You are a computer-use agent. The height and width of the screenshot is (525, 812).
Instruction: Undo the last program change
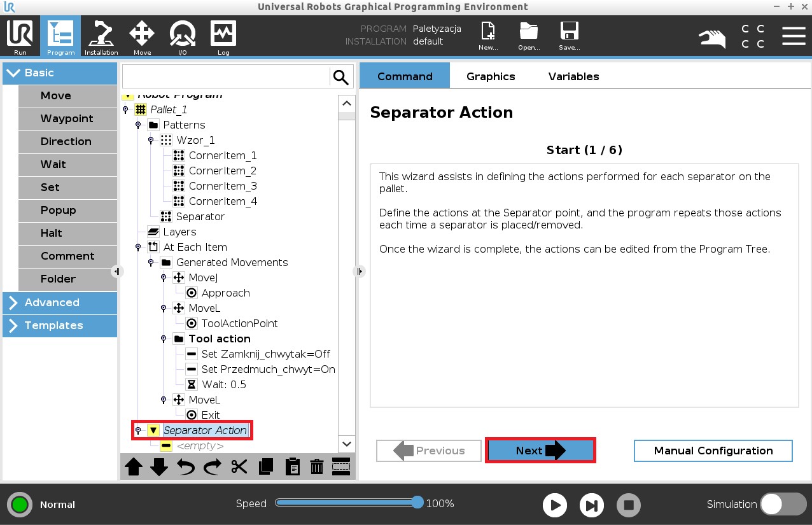[186, 467]
